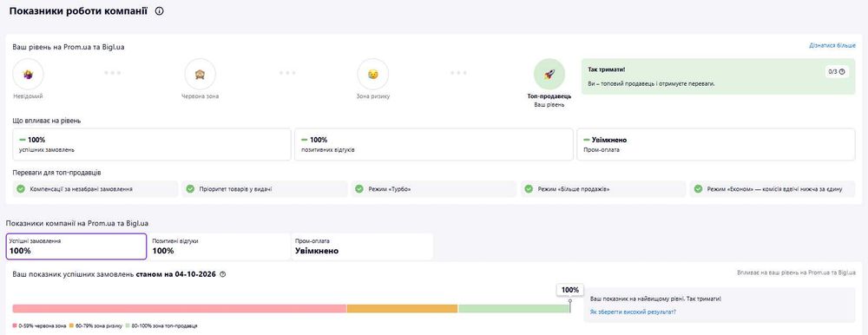Select the Успішні замовлення tab
Screen dimensions: 868x335
(x=76, y=246)
